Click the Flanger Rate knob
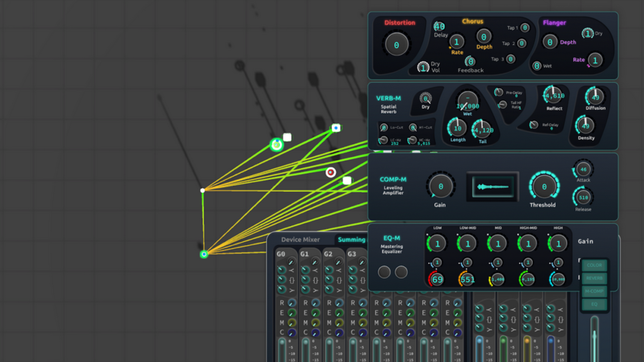The width and height of the screenshot is (644, 362). (x=595, y=60)
